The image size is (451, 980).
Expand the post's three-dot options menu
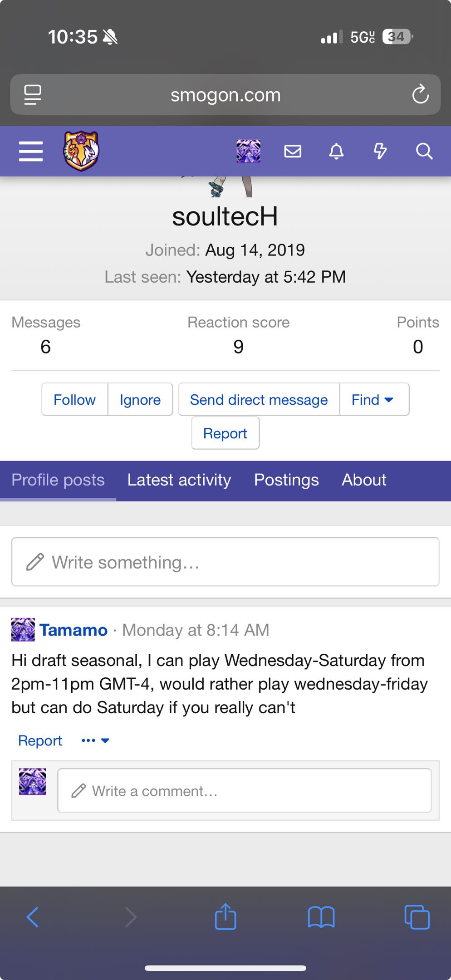pos(95,740)
